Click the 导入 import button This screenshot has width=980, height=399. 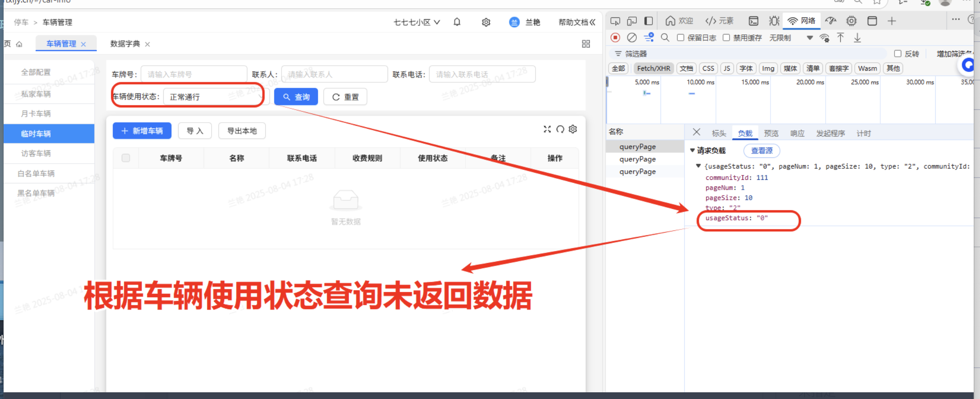tap(195, 131)
